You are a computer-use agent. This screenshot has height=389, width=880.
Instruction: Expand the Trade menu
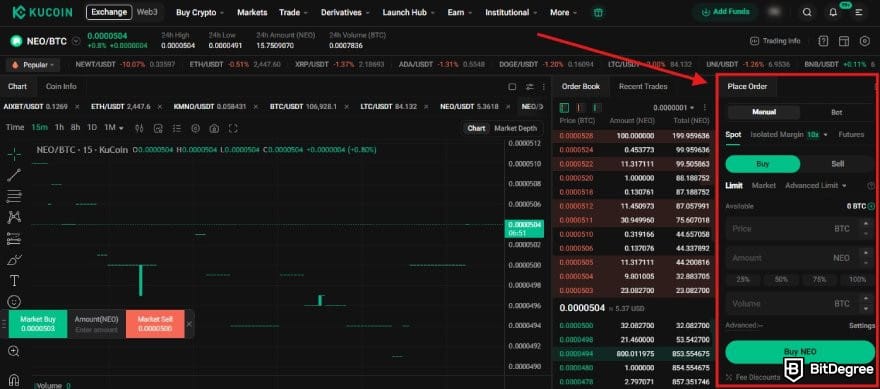pyautogui.click(x=294, y=12)
